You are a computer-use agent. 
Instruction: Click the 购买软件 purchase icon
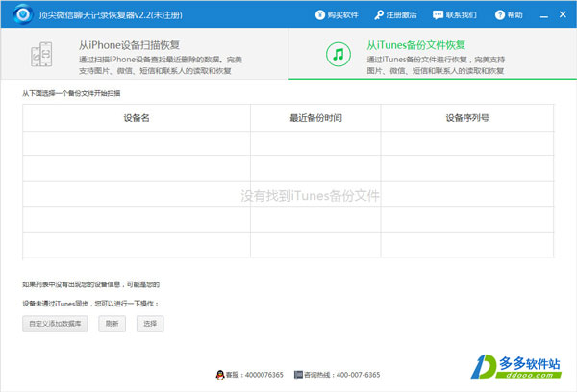(320, 15)
